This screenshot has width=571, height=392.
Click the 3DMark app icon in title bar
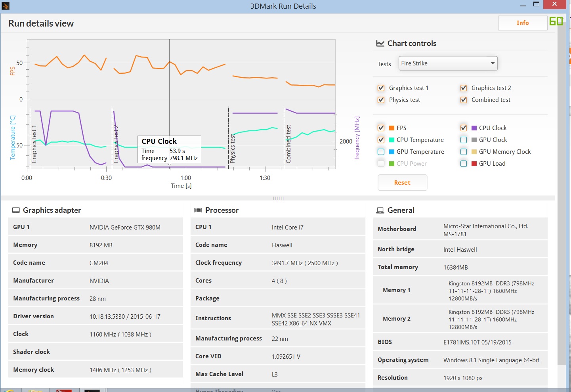point(5,6)
